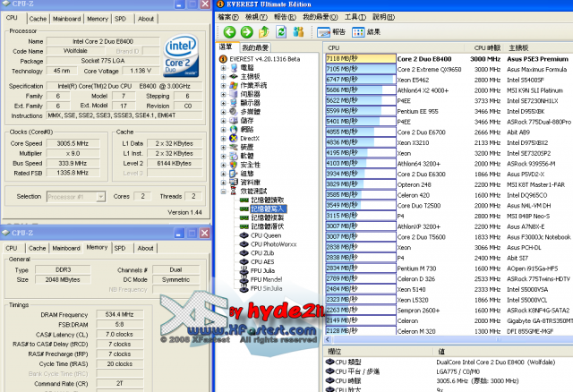Switch to 選單 menu tab

click(x=226, y=47)
